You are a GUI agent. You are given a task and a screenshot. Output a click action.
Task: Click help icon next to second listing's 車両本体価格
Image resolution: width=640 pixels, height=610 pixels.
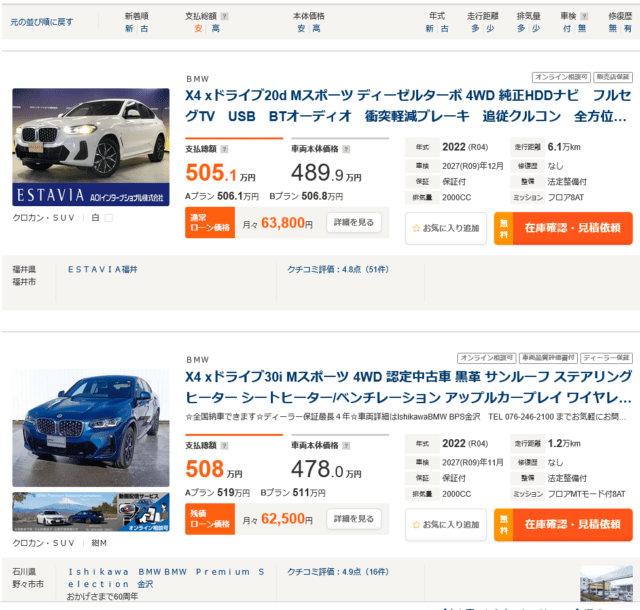347,445
